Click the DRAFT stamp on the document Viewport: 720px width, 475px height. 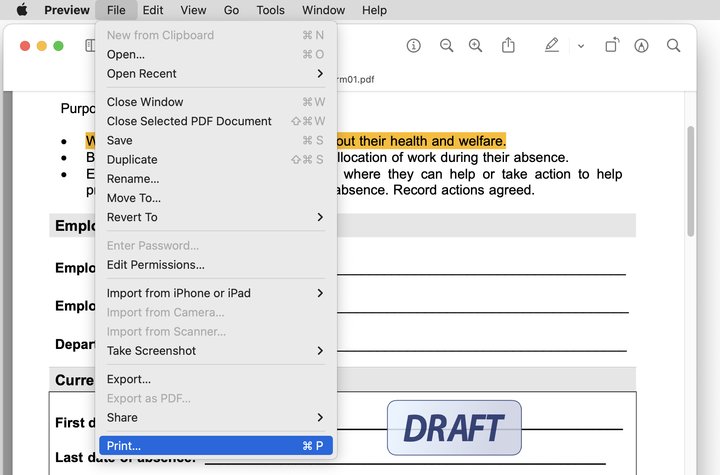point(454,428)
